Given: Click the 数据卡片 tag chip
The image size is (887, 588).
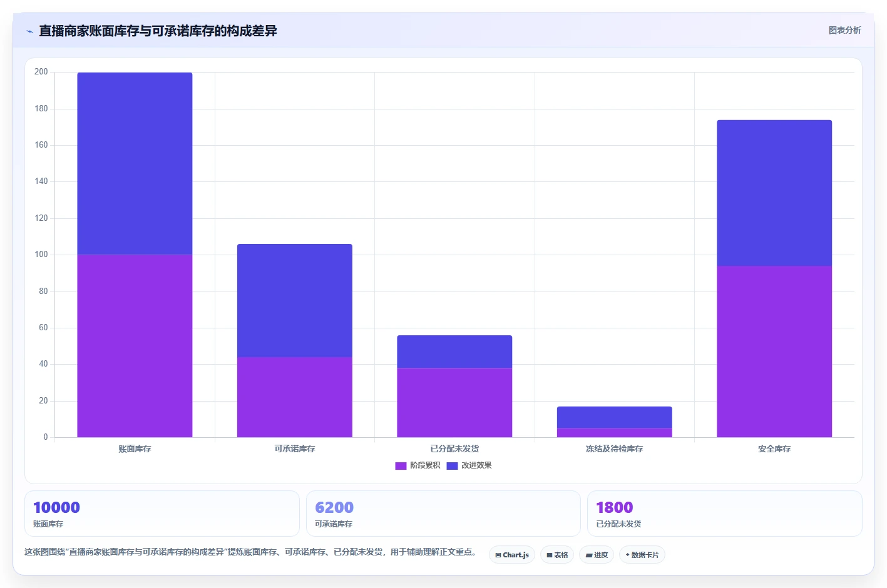Looking at the screenshot, I should pyautogui.click(x=642, y=555).
